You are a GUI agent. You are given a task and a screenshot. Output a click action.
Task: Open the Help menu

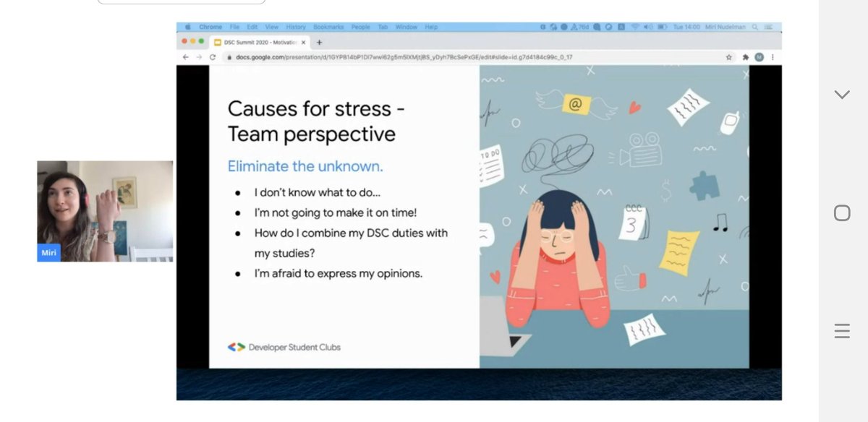[431, 27]
